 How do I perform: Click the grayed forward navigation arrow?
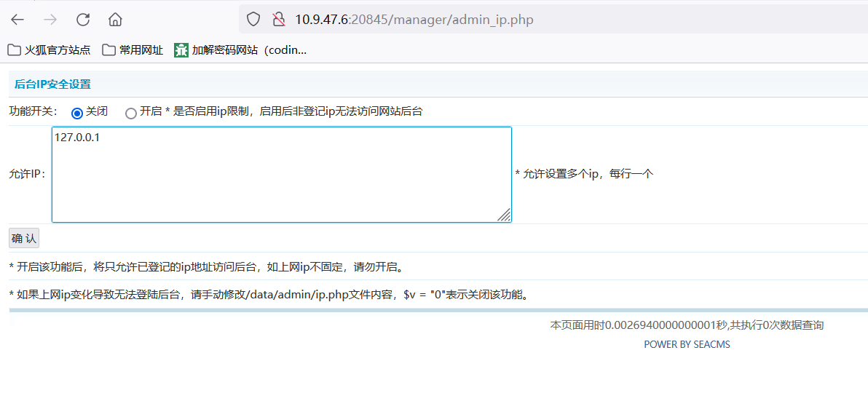pyautogui.click(x=50, y=20)
